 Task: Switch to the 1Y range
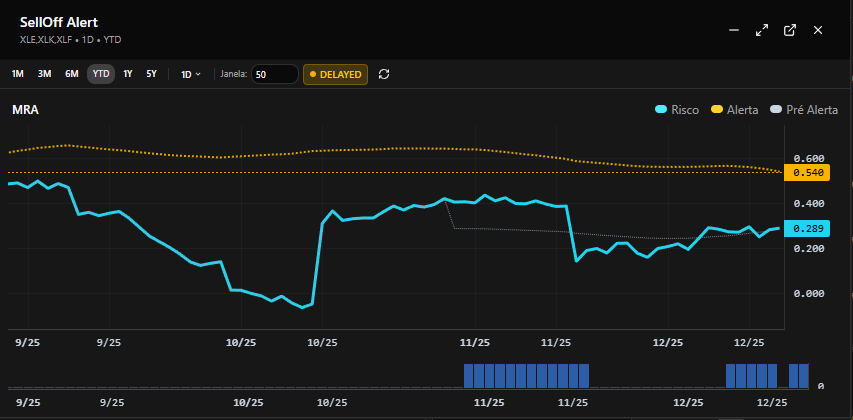pyautogui.click(x=128, y=74)
